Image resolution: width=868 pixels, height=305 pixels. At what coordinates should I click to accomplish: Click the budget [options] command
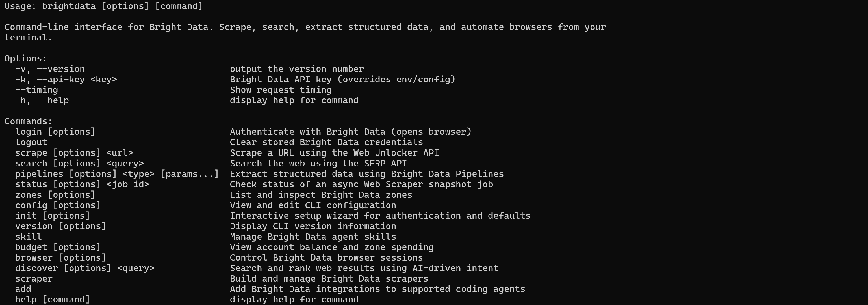58,247
